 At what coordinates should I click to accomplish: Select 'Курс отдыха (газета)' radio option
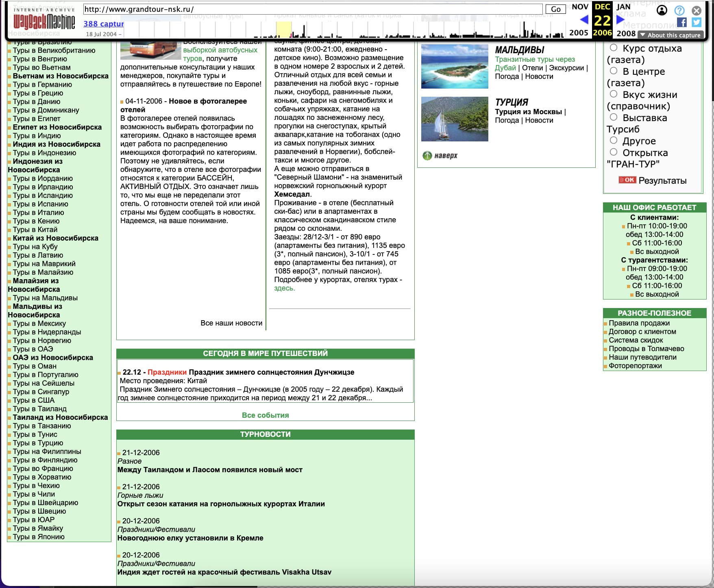614,48
